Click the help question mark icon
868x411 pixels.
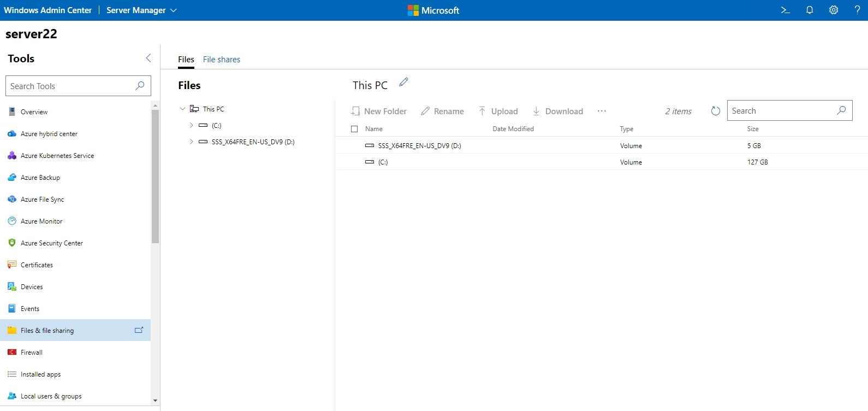(857, 10)
